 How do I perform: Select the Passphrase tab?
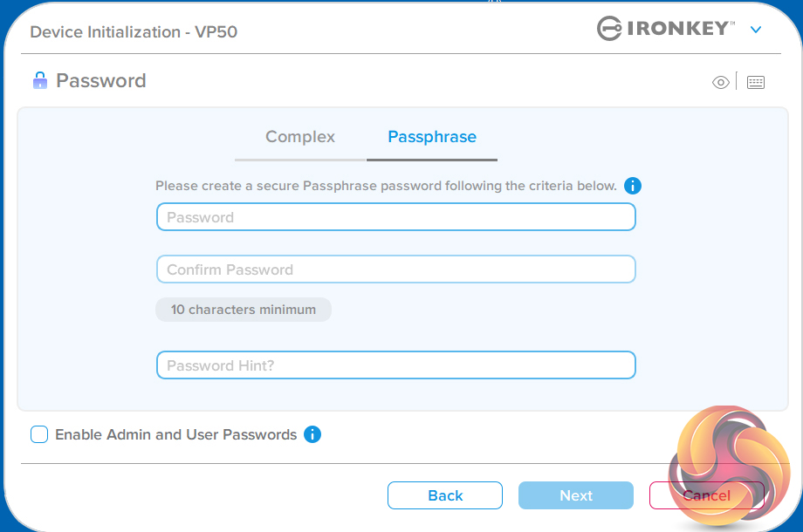(x=432, y=137)
